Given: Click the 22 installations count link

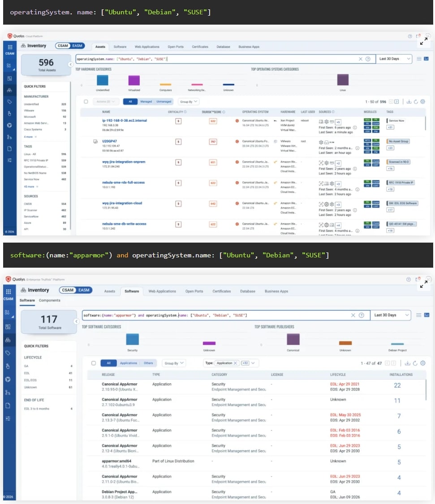Looking at the screenshot, I should point(397,385).
